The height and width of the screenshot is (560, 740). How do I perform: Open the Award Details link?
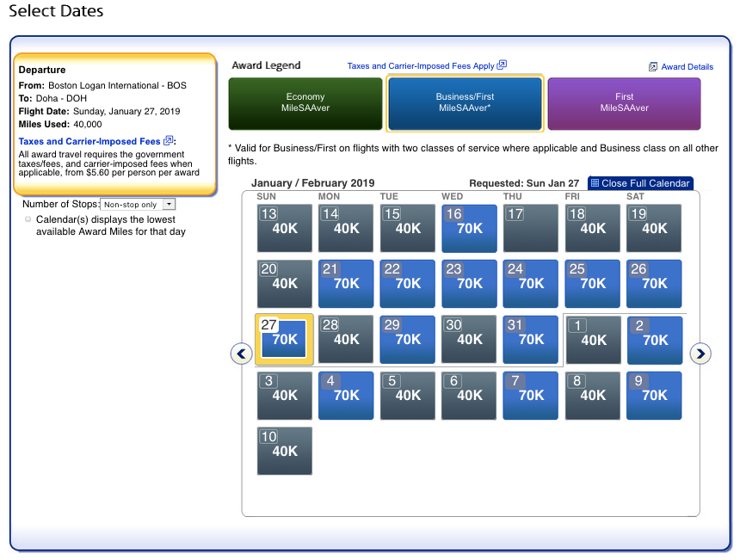[x=687, y=67]
